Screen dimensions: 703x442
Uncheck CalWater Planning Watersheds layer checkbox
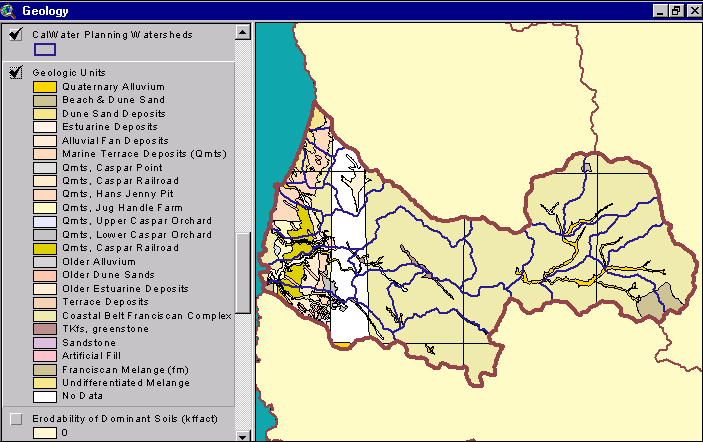tap(16, 34)
